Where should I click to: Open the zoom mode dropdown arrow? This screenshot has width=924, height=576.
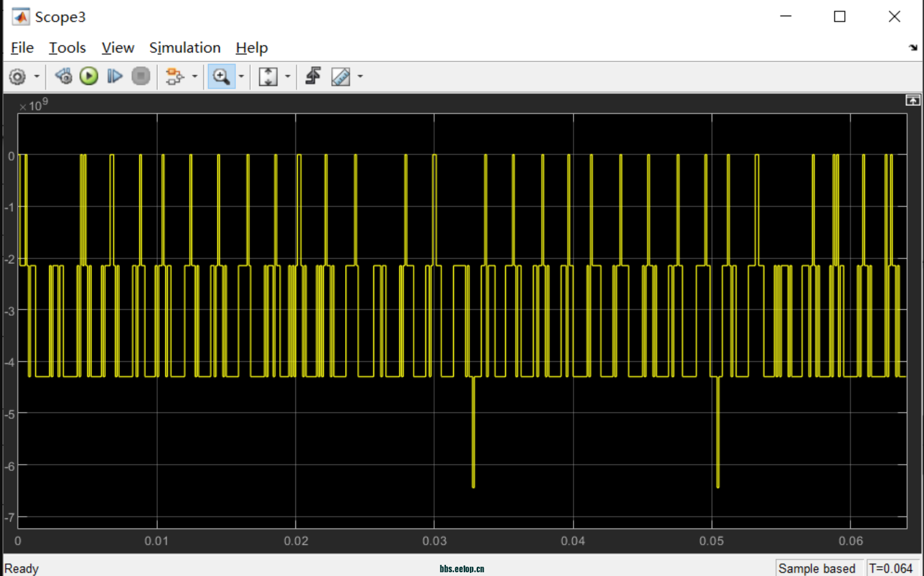[x=242, y=77]
